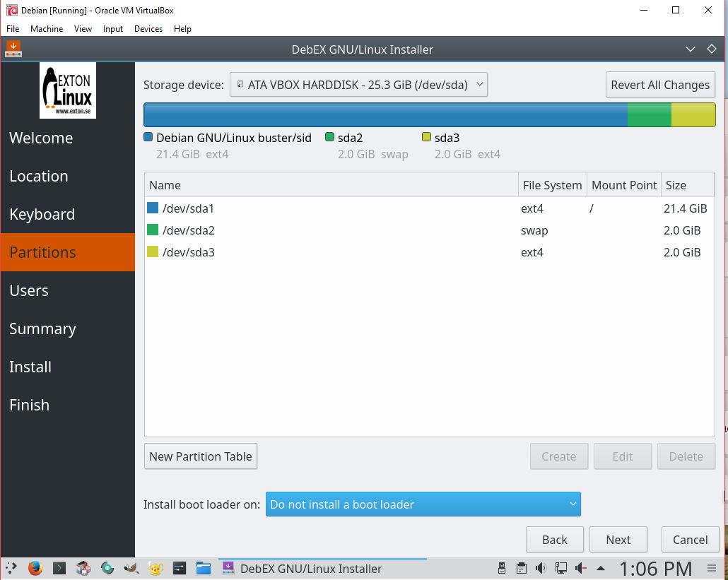The width and height of the screenshot is (728, 580).
Task: Click the Delete partition button
Action: [686, 456]
